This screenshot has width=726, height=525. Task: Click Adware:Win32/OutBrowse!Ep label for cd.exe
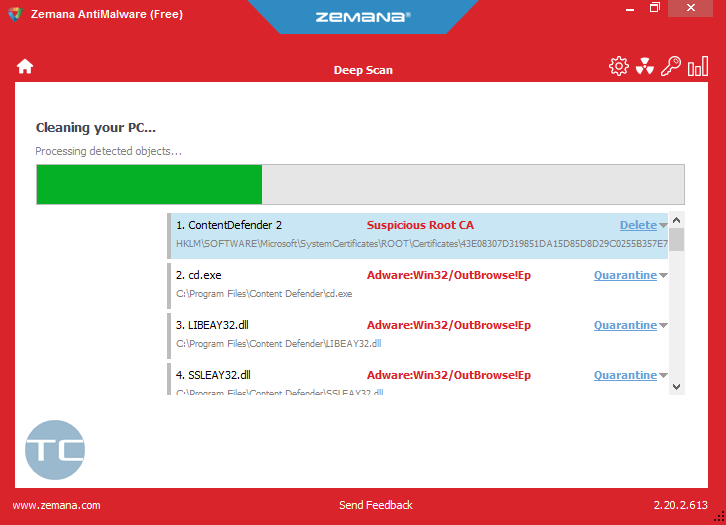pyautogui.click(x=449, y=275)
